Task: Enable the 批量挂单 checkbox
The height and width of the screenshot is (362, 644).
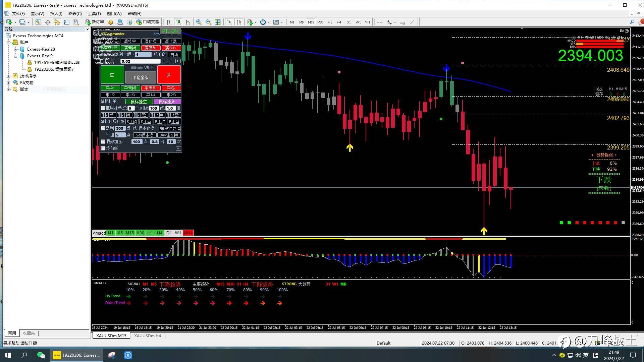Action: (x=103, y=108)
